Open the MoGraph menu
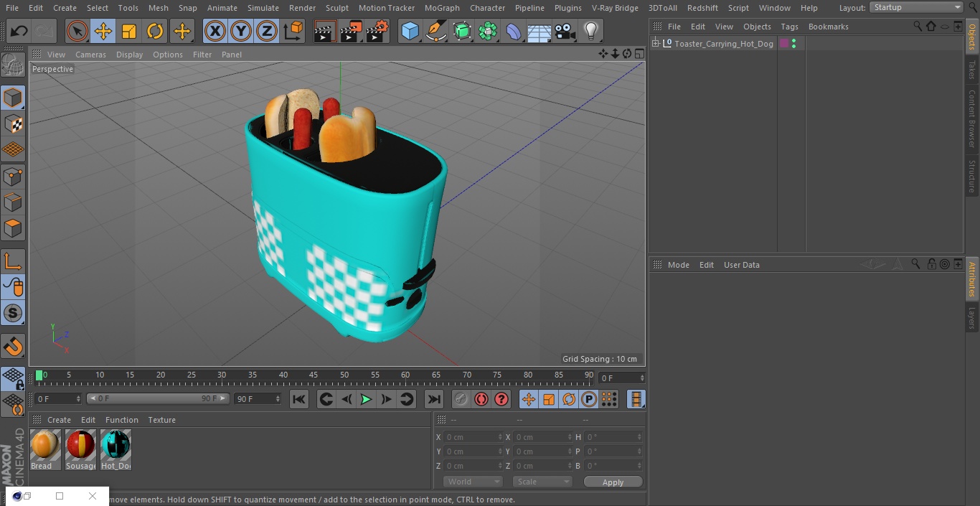The width and height of the screenshot is (980, 506). [x=442, y=8]
